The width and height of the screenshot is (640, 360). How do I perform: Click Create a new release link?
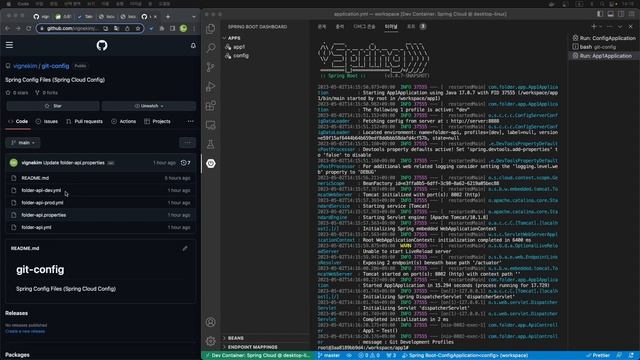[25, 331]
